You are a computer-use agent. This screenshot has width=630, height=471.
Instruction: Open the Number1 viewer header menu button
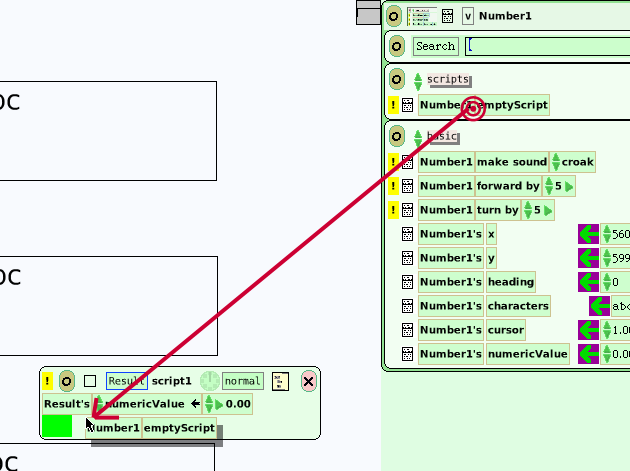[394, 16]
